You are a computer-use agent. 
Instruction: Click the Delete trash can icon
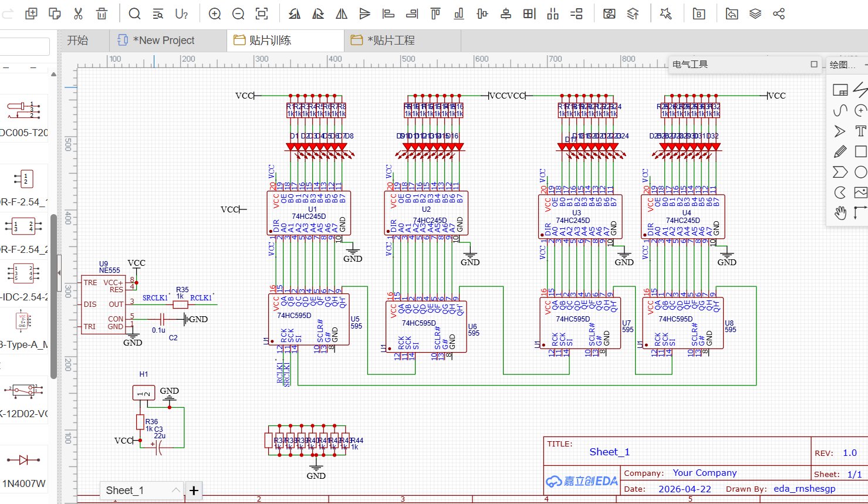102,13
